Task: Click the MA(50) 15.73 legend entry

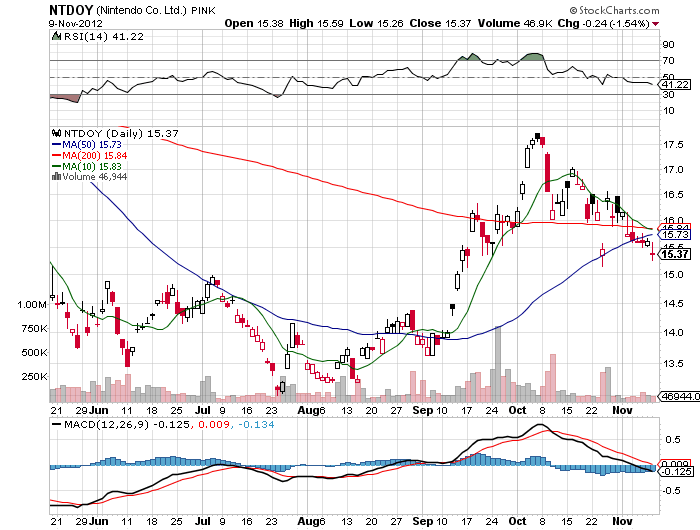Action: pyautogui.click(x=87, y=145)
